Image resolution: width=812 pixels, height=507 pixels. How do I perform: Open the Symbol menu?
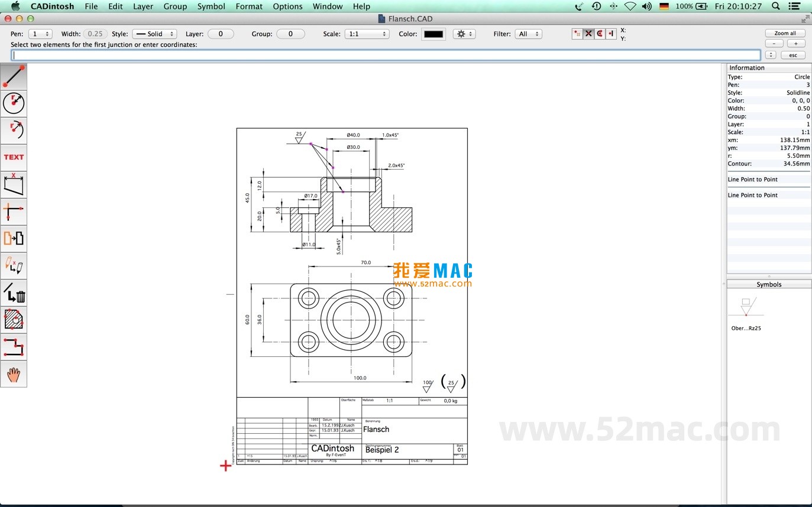[211, 6]
